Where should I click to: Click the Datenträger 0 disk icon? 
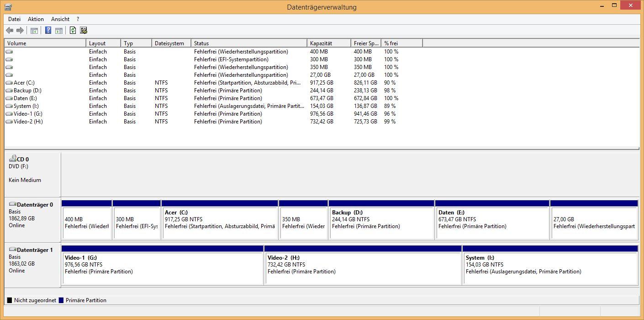pos(13,204)
